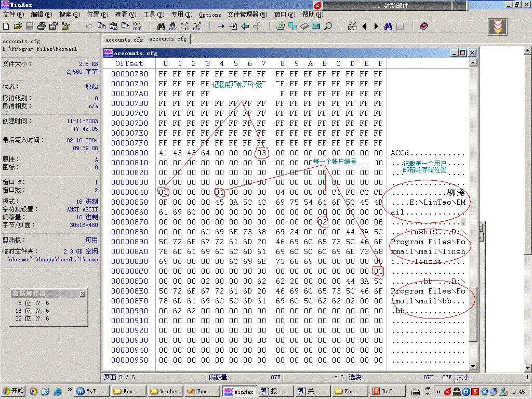
Task: Open Winhex folder taskbar button
Action: tap(166, 392)
